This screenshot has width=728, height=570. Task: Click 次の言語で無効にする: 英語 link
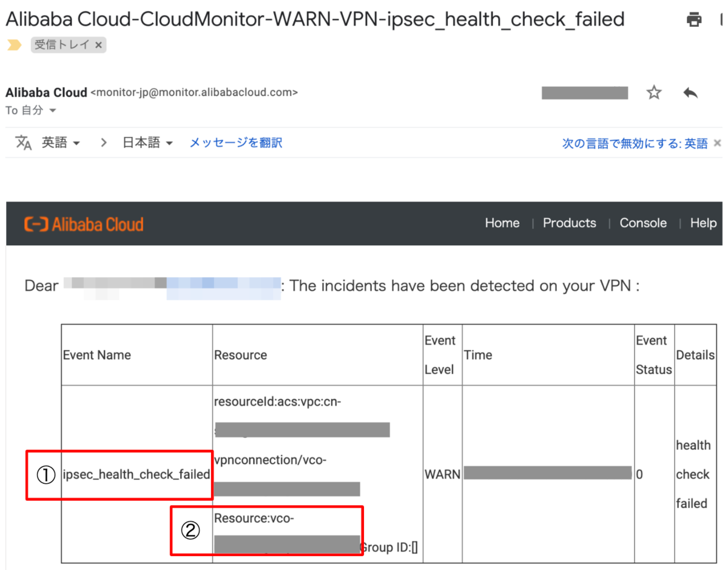(635, 144)
